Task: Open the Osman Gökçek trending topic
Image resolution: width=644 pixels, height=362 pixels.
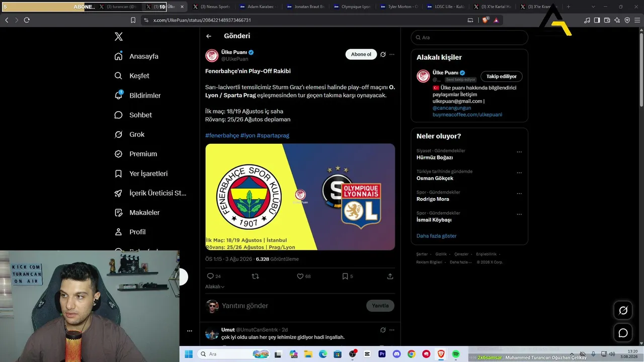Action: click(435, 178)
